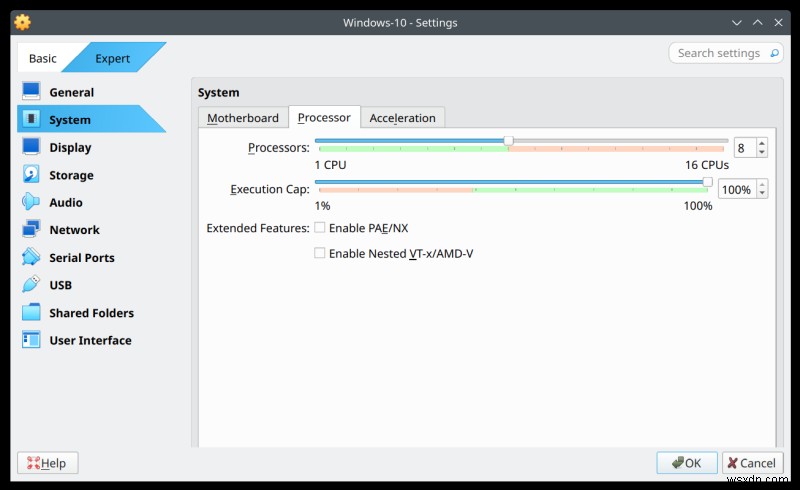Screen dimensions: 800x490
Task: Open Storage settings
Action: 71,175
